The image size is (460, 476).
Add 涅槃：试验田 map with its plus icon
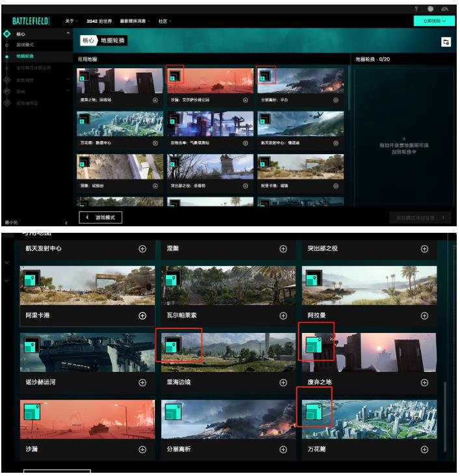point(155,186)
